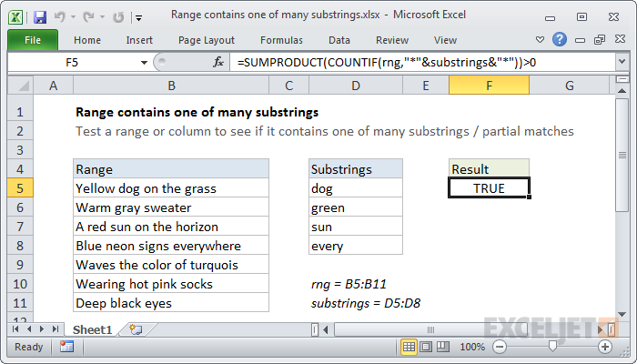Open the File tab

coord(33,40)
